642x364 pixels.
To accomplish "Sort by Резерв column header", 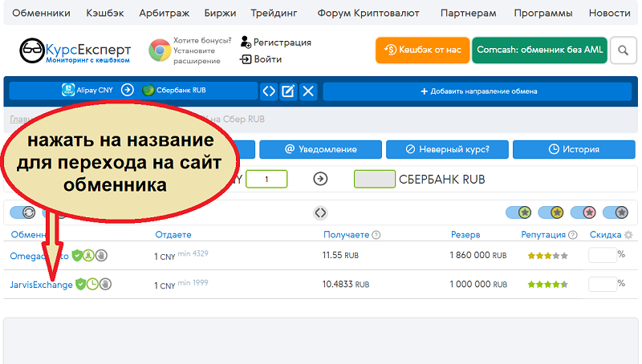I will [x=465, y=235].
